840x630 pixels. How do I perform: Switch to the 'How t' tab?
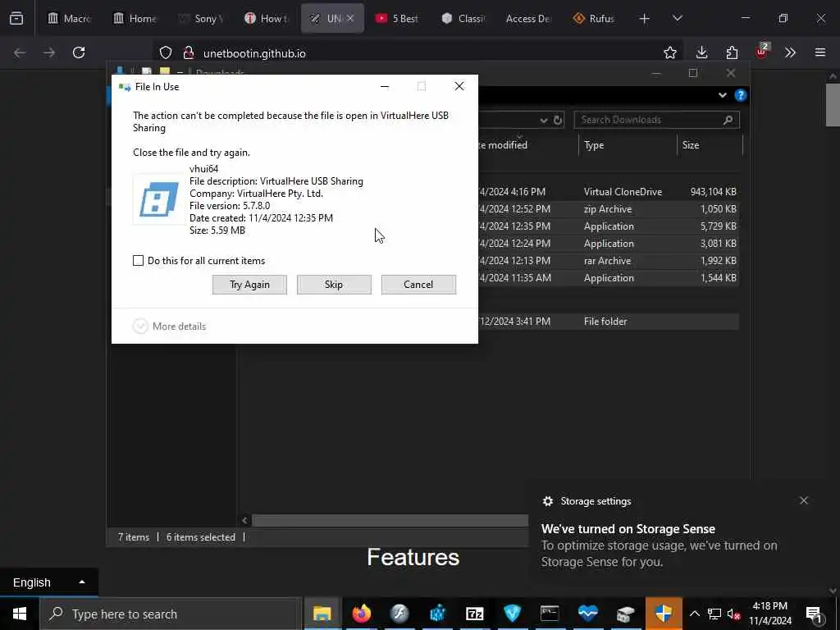267,18
